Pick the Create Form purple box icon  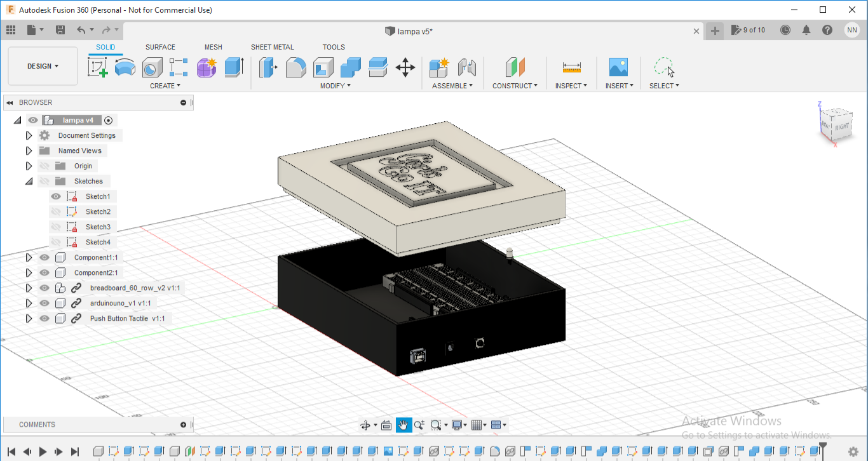[x=207, y=67]
